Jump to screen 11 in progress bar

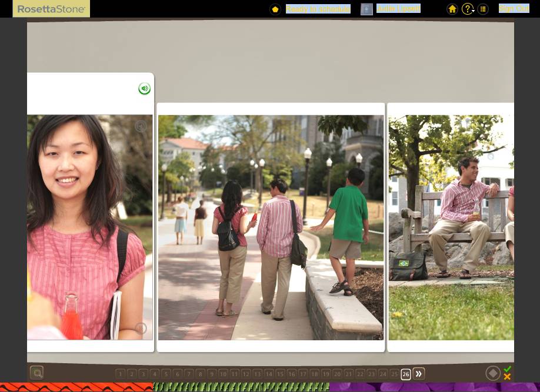click(x=235, y=374)
